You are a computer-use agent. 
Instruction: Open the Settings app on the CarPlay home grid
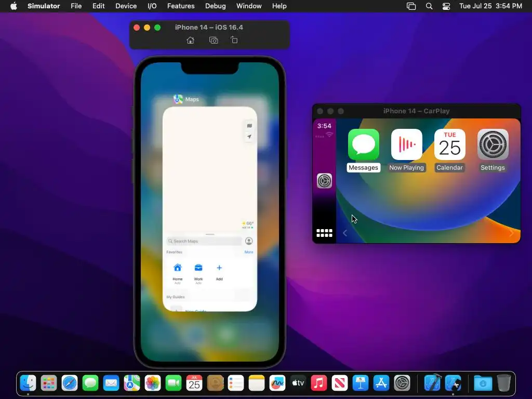[493, 150]
